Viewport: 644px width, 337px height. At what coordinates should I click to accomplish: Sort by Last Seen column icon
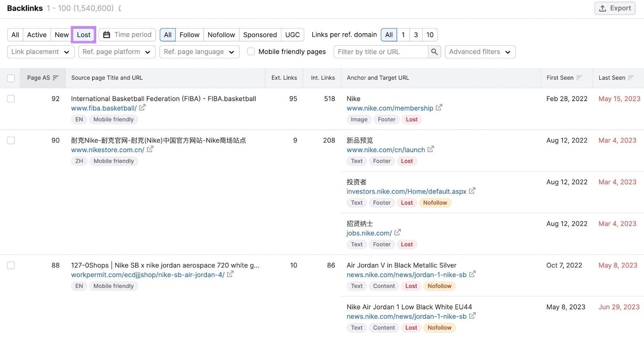pos(631,78)
